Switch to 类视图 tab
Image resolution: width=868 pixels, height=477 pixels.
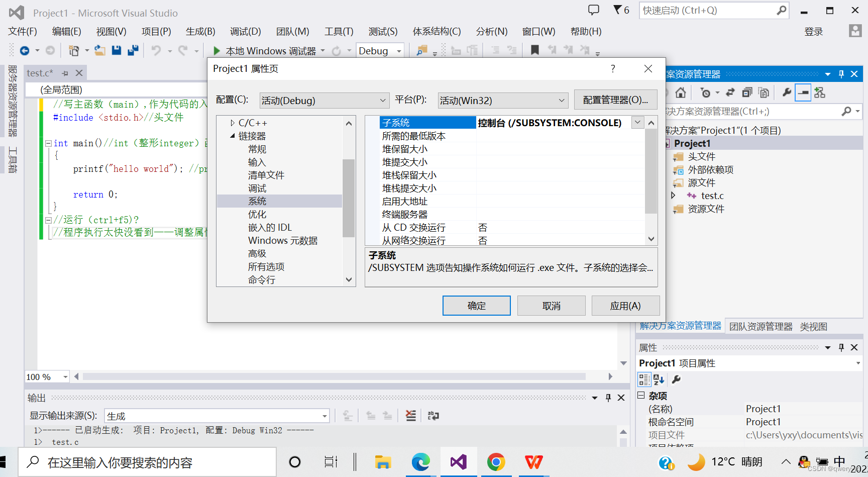tap(813, 327)
